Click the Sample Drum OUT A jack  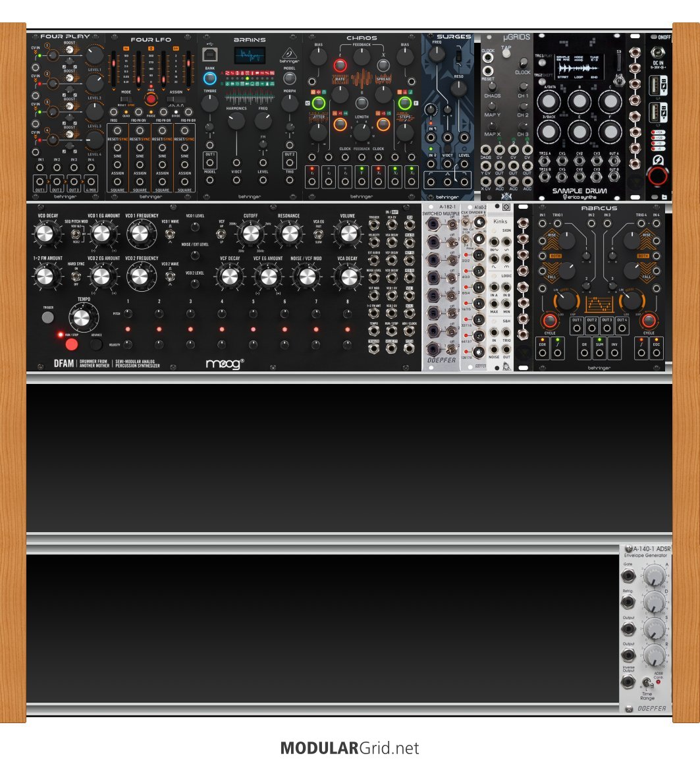614,161
